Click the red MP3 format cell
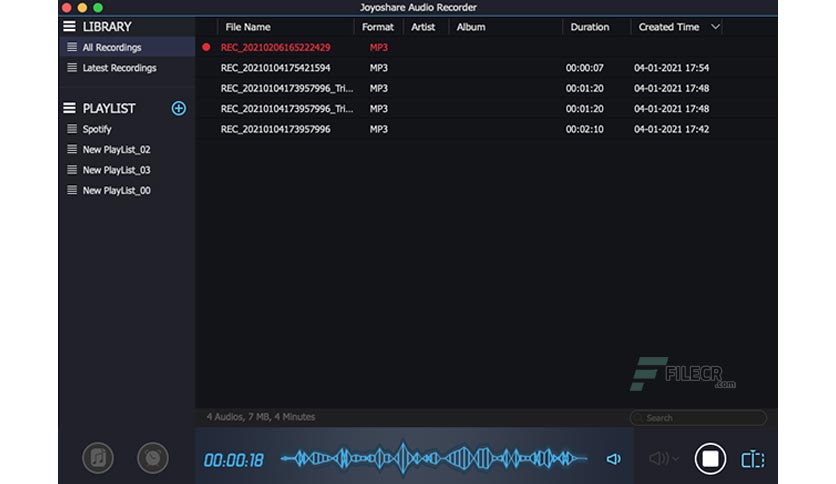836x484 pixels. 379,47
